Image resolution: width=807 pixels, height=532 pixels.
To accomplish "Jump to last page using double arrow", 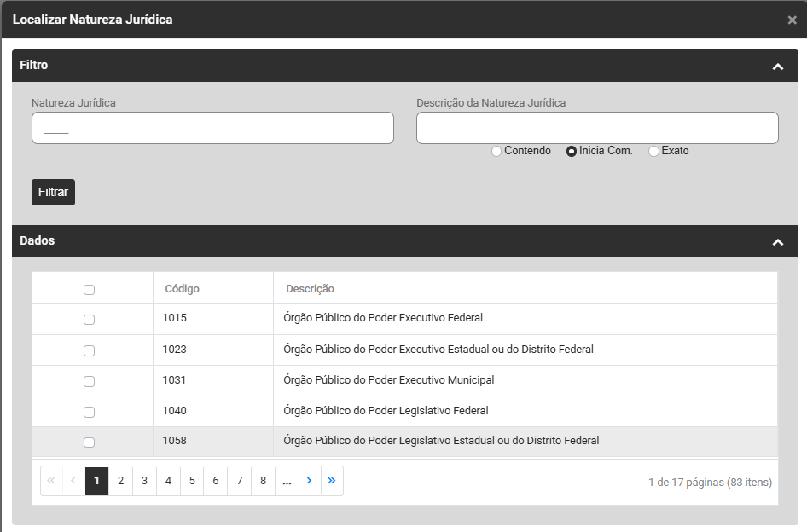I will tap(331, 481).
